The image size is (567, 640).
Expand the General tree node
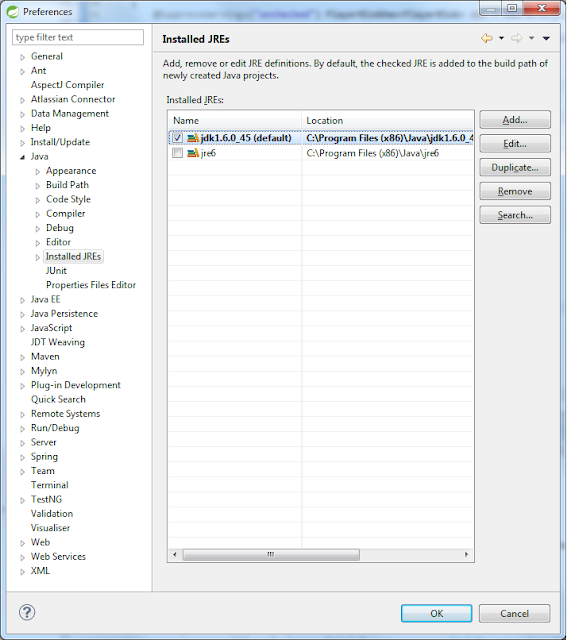click(x=23, y=57)
